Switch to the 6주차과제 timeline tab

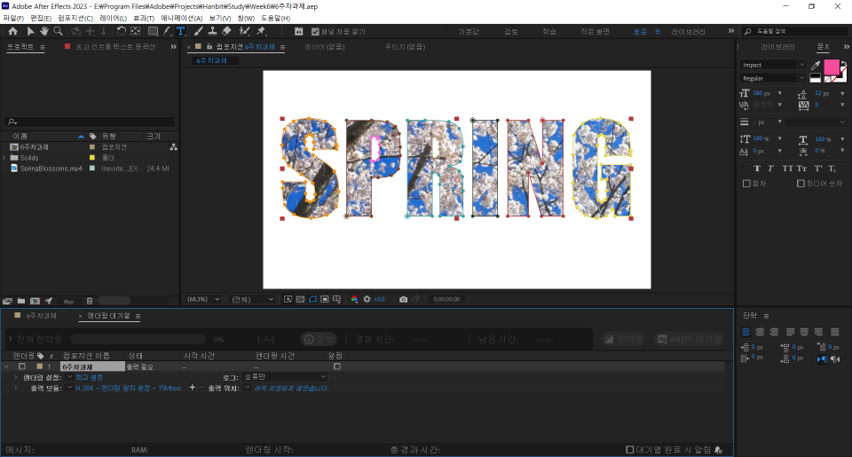tap(41, 316)
